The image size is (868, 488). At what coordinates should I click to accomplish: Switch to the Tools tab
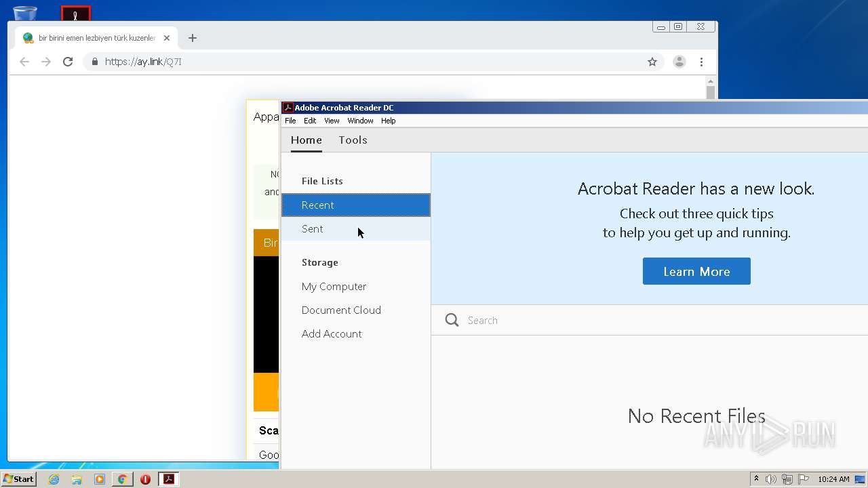click(353, 140)
